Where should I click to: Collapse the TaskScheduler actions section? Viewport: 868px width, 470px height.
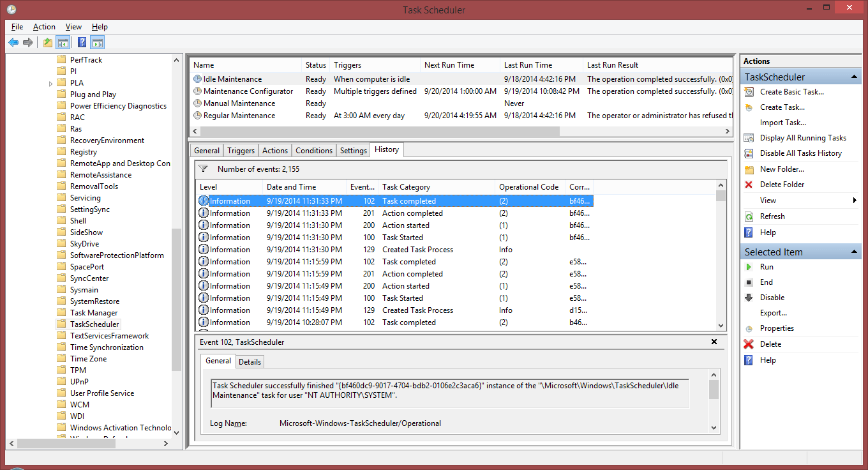[854, 77]
